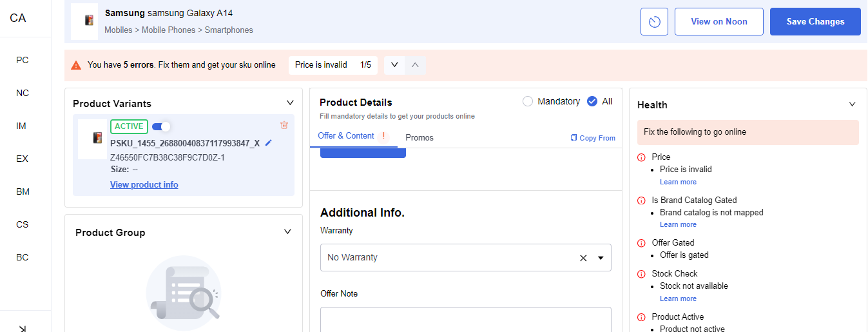Click the Stock Check info icon

[x=641, y=274]
